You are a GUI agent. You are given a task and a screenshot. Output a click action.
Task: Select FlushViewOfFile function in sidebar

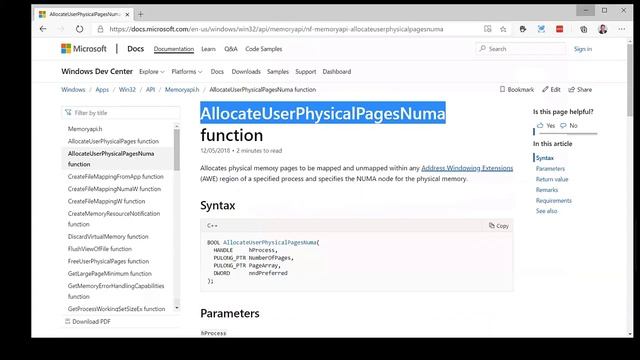(100, 249)
